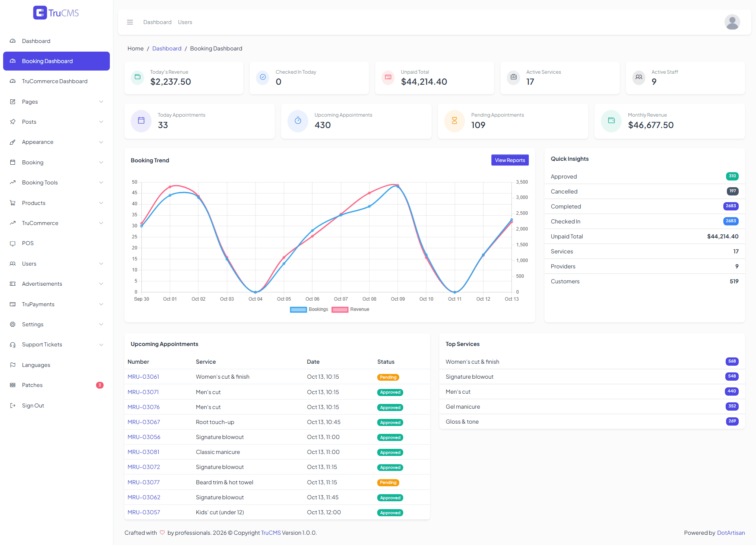Click the Posts pin icon
The image size is (756, 545).
(x=13, y=122)
